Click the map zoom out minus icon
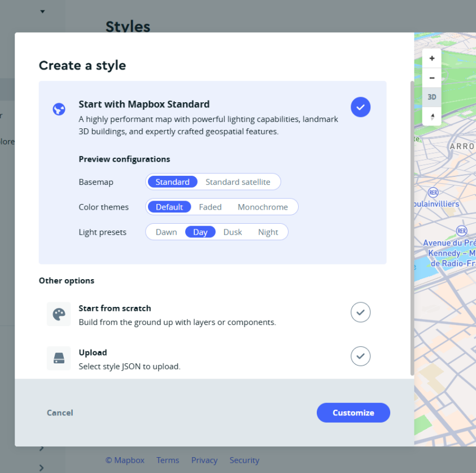 tap(432, 78)
